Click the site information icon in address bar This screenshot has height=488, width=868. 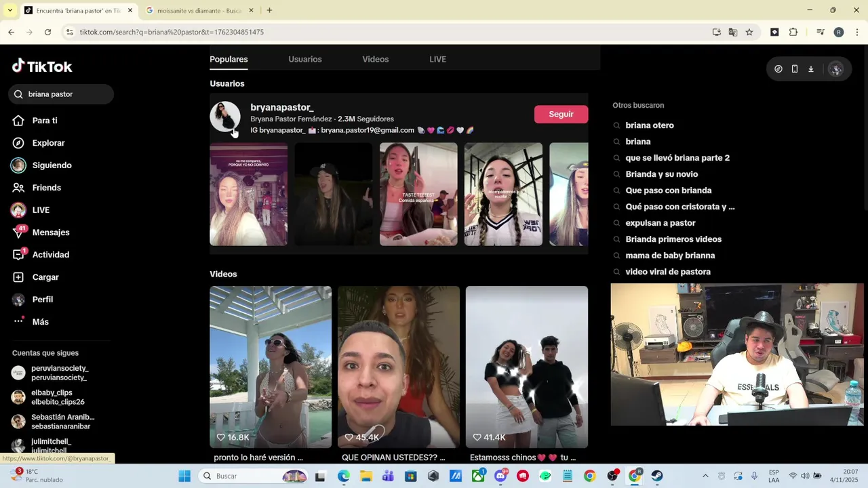[69, 32]
